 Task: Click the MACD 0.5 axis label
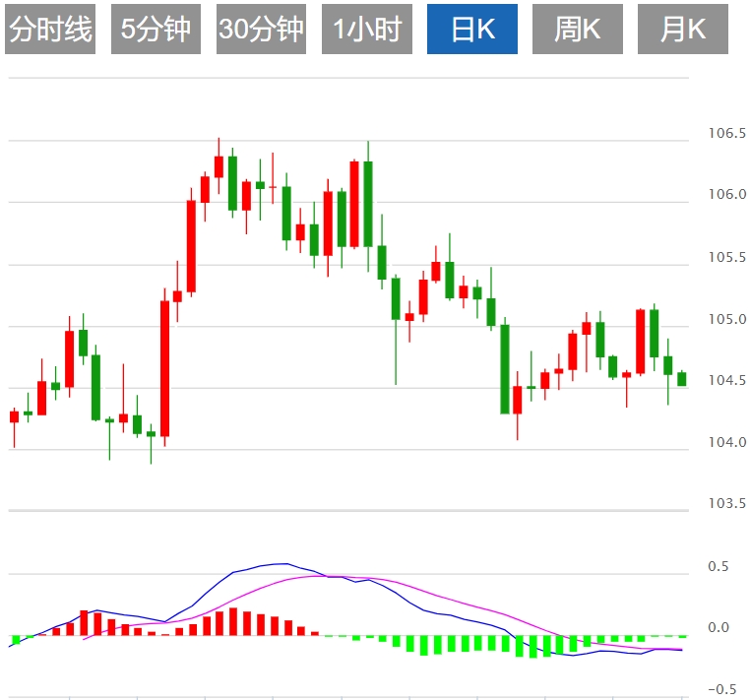(x=718, y=566)
